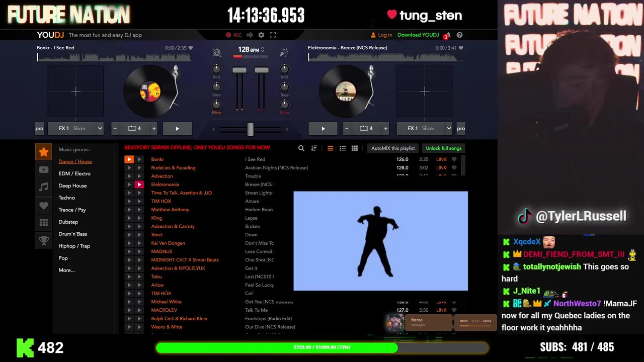Click the right channel volume fader
This screenshot has width=644, height=362.
262,70
